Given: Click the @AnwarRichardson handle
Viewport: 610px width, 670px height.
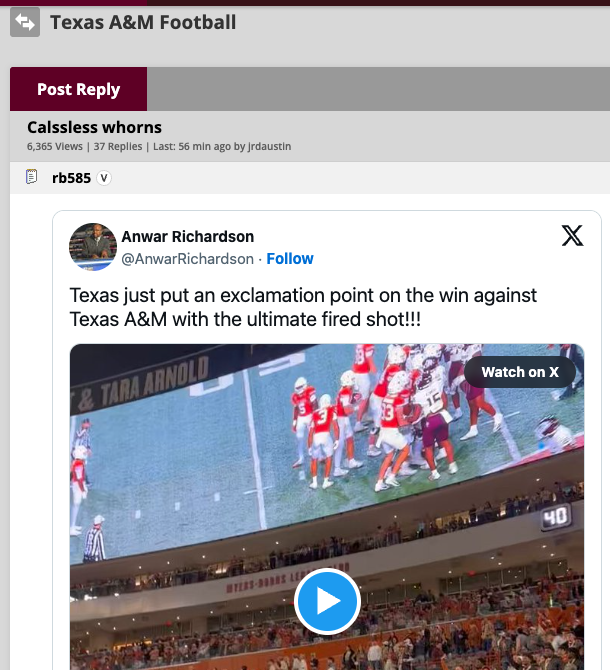Looking at the screenshot, I should pos(187,259).
